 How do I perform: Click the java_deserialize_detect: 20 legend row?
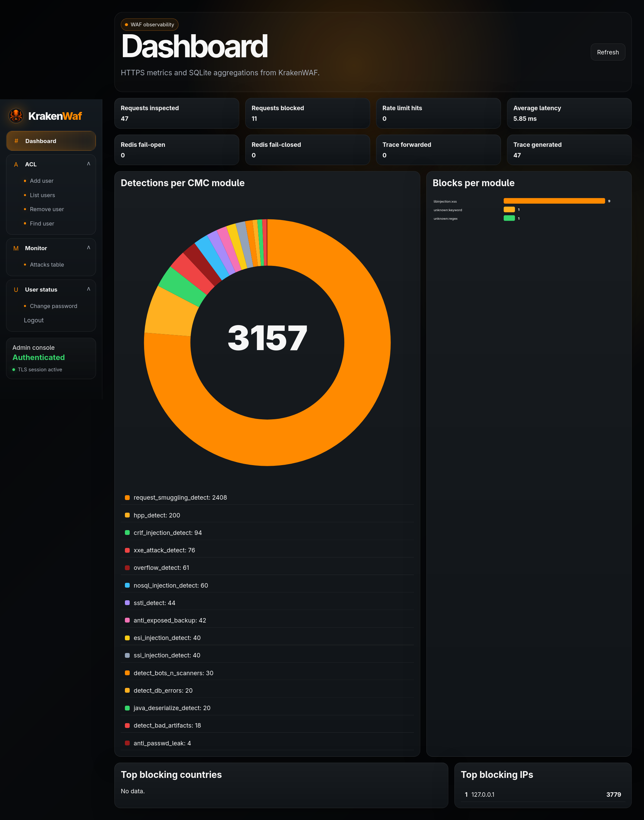(267, 708)
